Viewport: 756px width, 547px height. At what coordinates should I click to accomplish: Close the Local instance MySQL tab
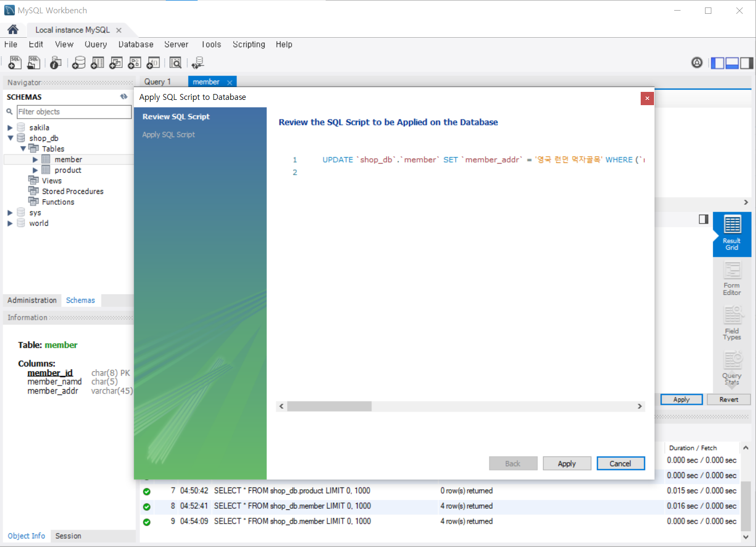[118, 30]
